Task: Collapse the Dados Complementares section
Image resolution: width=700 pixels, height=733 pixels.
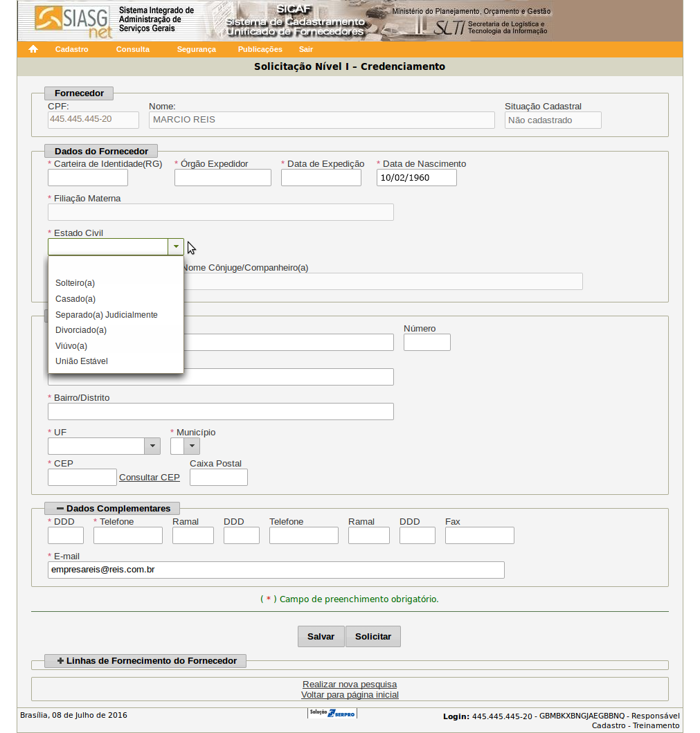Action: coord(113,508)
